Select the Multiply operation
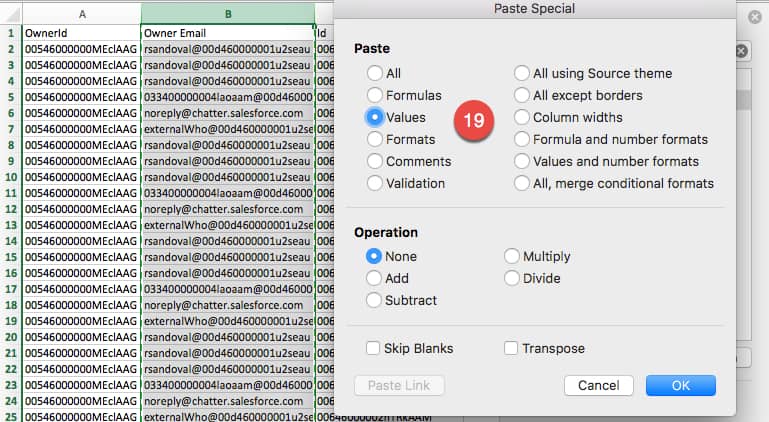Screen dimensions: 769x422 tap(513, 256)
